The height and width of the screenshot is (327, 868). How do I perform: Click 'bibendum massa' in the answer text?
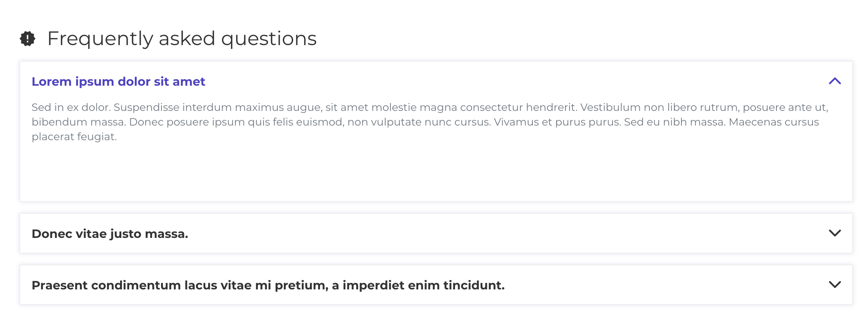click(78, 122)
